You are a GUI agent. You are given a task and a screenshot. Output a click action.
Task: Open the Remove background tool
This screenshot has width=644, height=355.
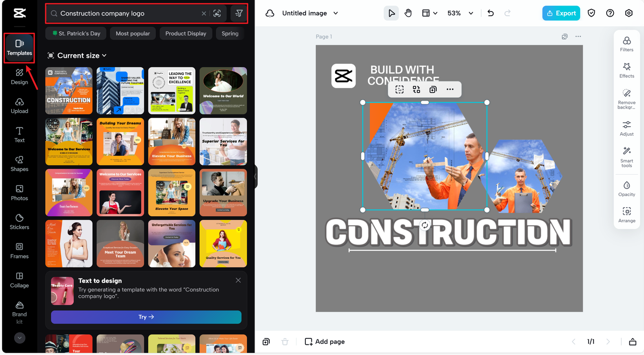tap(627, 99)
